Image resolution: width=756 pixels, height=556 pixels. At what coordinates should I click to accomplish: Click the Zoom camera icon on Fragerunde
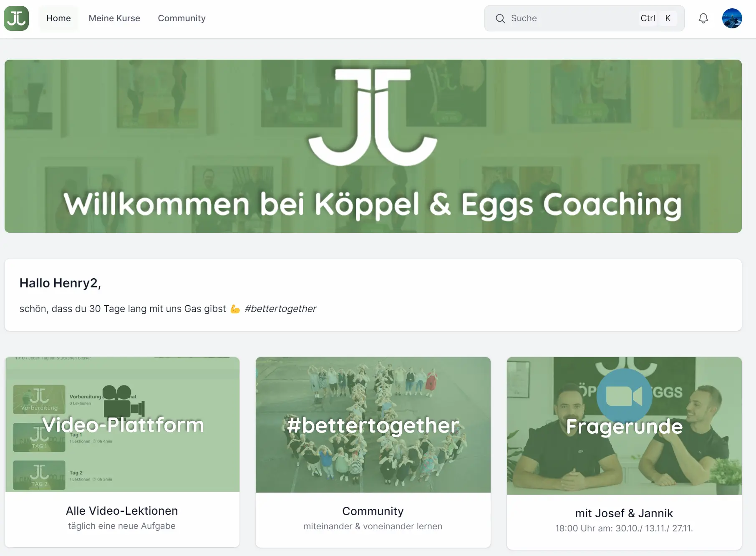(x=624, y=396)
